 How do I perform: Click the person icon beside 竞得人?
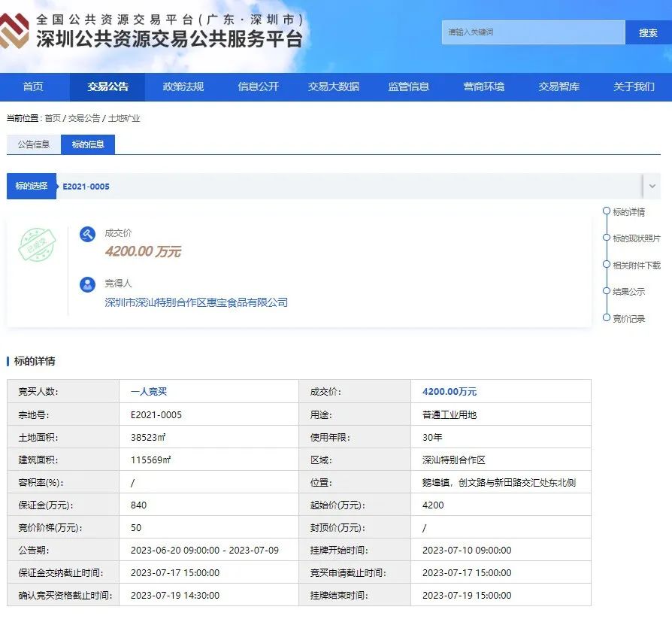[88, 284]
